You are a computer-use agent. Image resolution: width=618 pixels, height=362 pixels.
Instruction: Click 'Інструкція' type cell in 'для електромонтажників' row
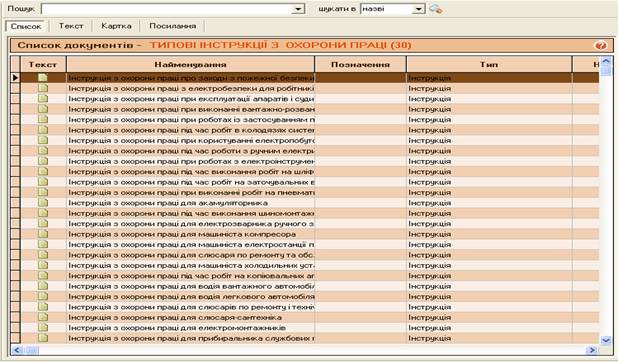489,328
